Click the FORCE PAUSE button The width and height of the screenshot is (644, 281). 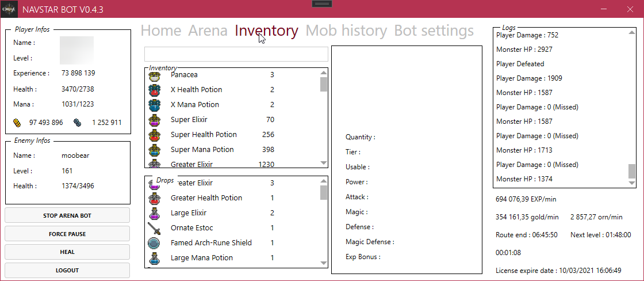point(67,234)
